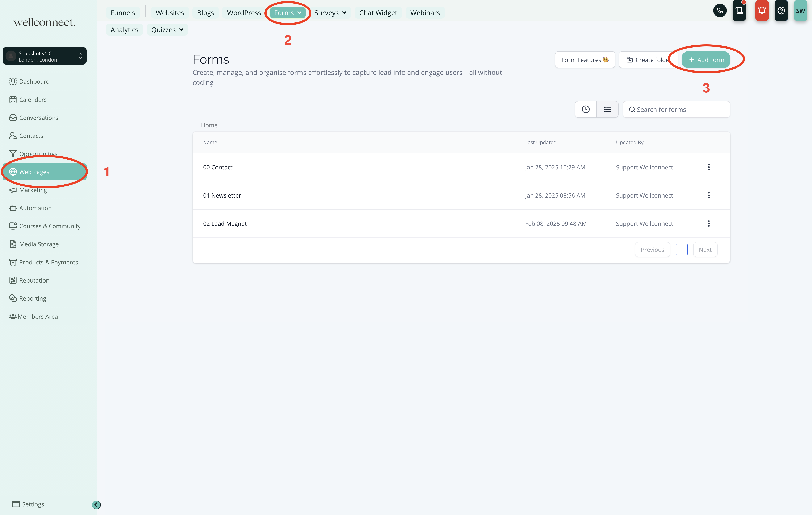Image resolution: width=812 pixels, height=515 pixels.
Task: Open the red notifications bell
Action: tap(761, 11)
